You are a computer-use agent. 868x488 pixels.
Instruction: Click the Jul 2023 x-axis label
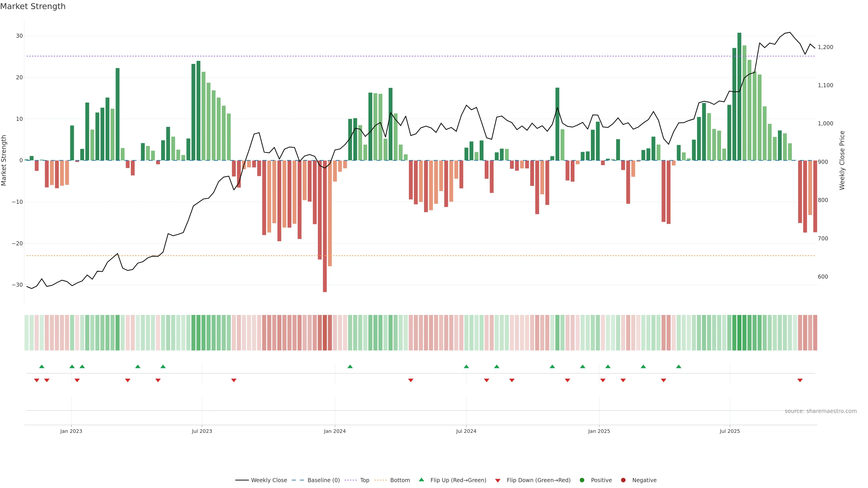tap(202, 431)
